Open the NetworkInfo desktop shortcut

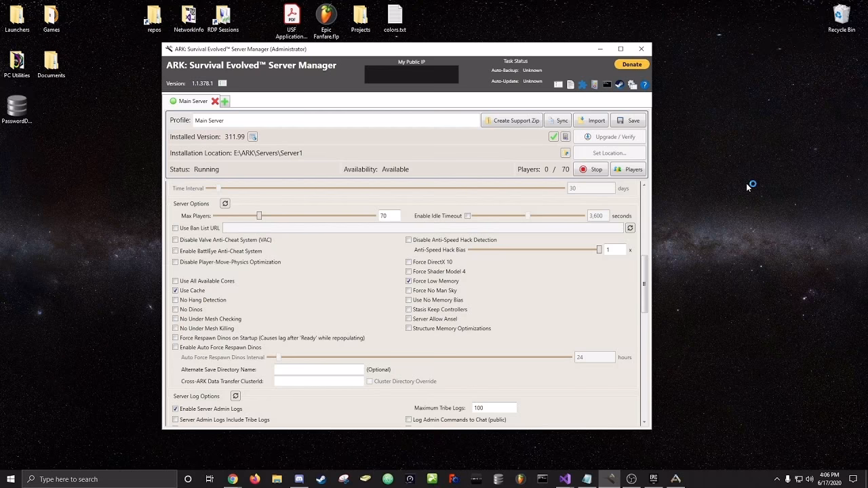(x=189, y=19)
